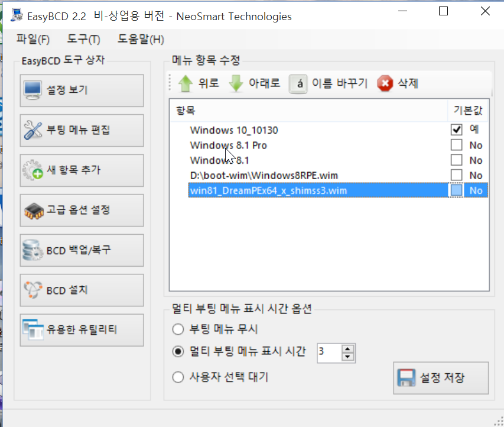This screenshot has width=504, height=427.
Task: Open 부팅 메뉴 편집 tool
Action: [x=82, y=130]
